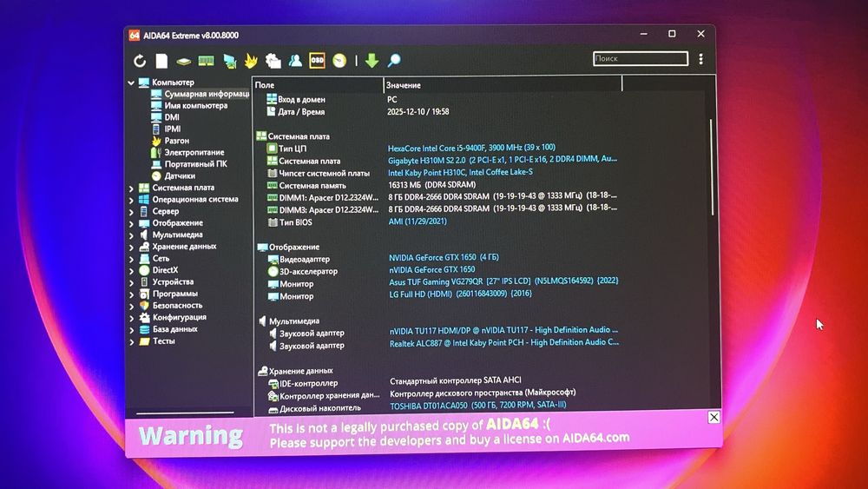
Task: Select База данных in the tree
Action: 175,329
